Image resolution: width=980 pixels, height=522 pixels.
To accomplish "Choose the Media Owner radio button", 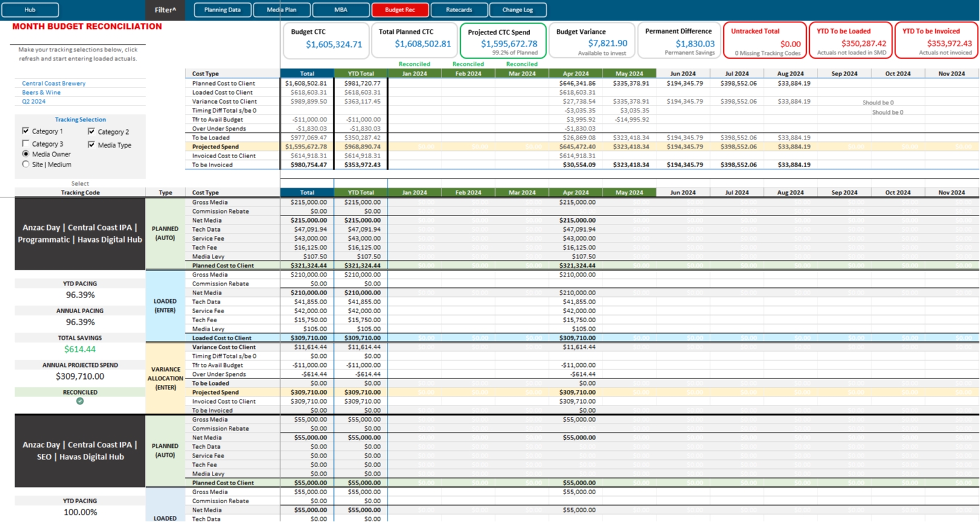I will (x=25, y=154).
